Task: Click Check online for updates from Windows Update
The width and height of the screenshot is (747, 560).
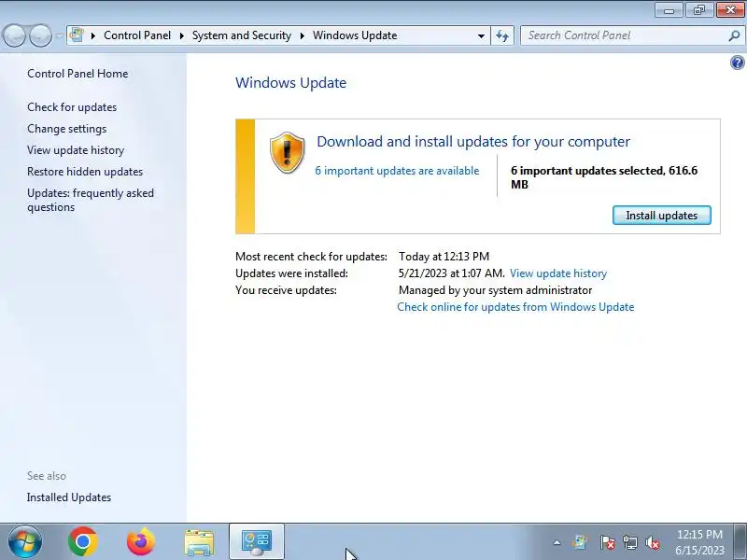Action: coord(515,307)
